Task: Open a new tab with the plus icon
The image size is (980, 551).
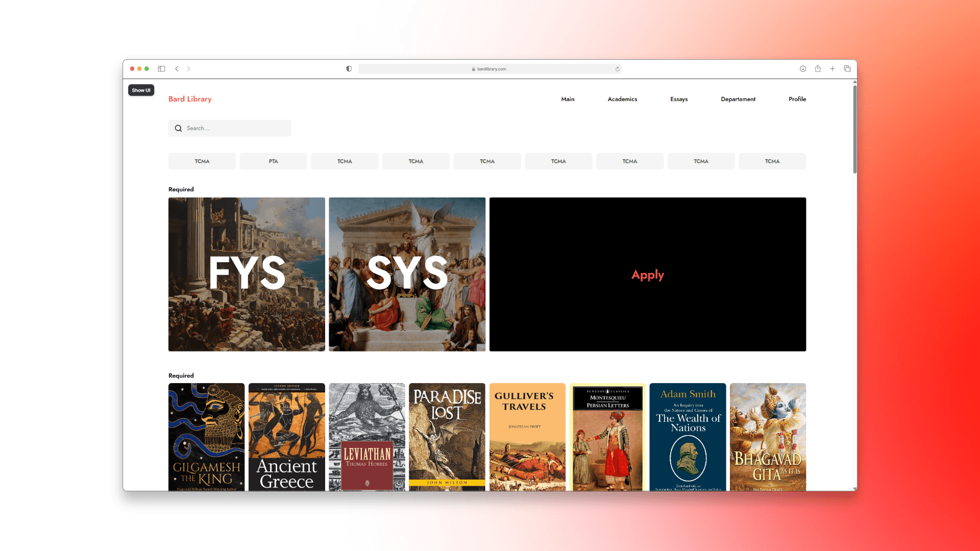Action: 832,69
